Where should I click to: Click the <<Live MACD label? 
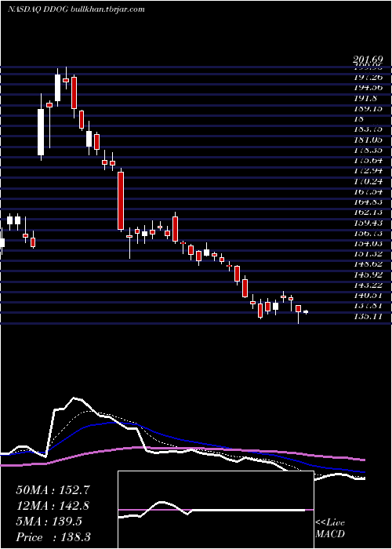[330, 529]
